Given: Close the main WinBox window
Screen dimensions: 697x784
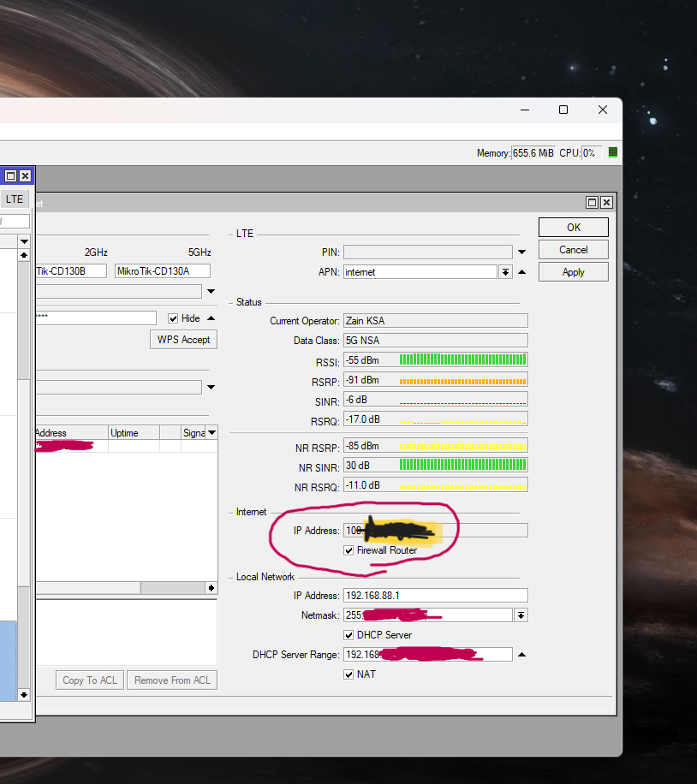Looking at the screenshot, I should click(x=603, y=110).
